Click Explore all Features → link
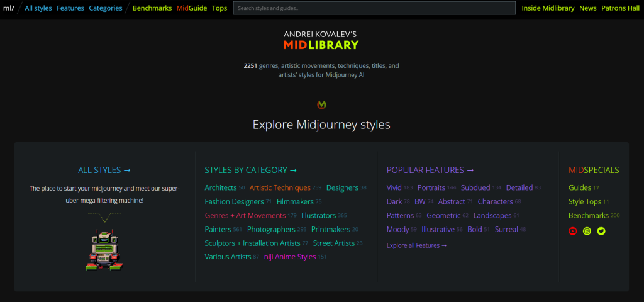This screenshot has height=302, width=644. 416,245
